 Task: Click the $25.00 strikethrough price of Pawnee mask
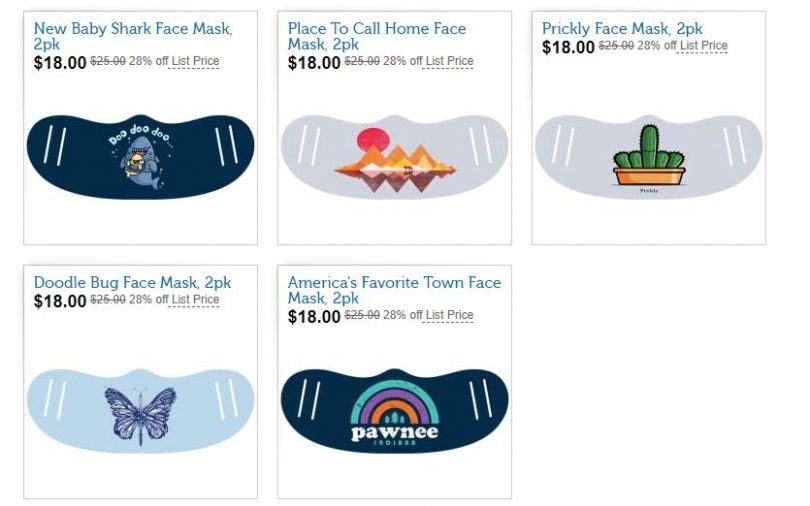click(362, 316)
